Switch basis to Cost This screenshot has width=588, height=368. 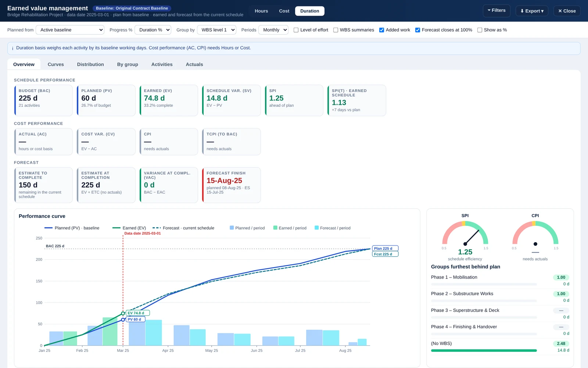click(x=284, y=11)
